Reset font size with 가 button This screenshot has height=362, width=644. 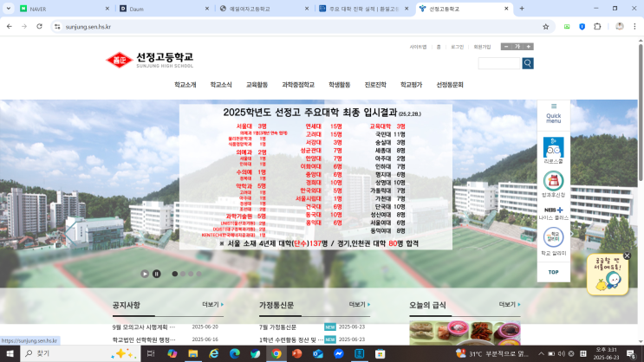point(517,47)
